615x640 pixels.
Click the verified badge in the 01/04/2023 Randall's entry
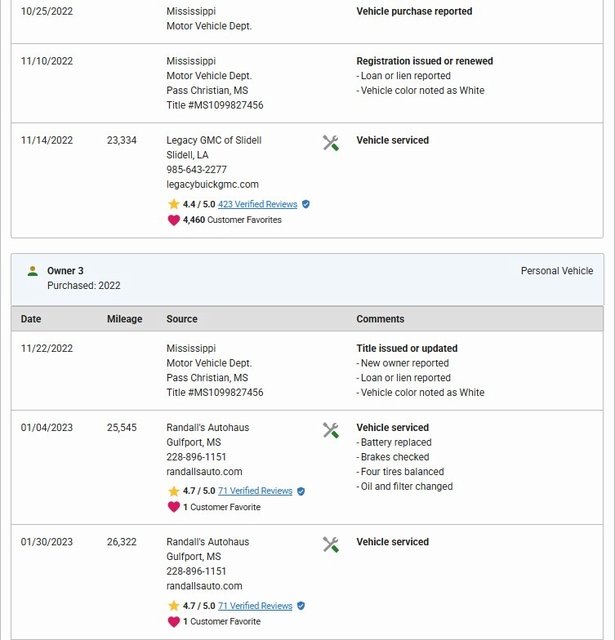click(x=301, y=491)
